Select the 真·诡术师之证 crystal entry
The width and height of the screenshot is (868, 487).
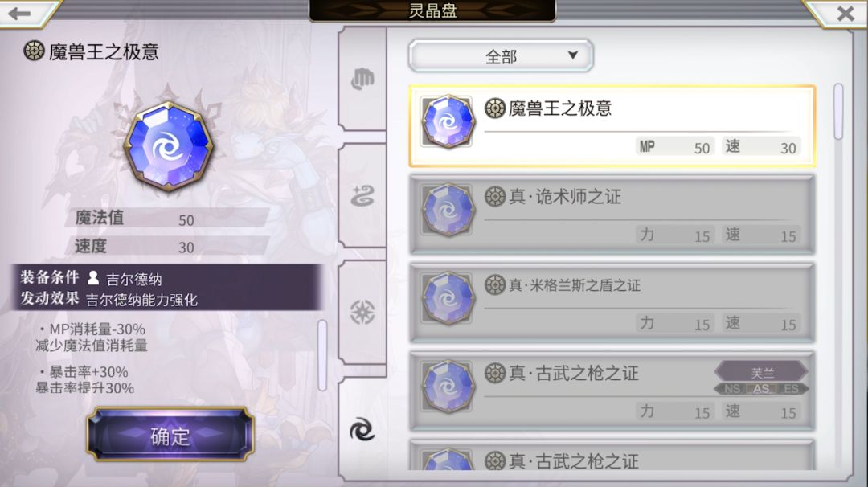(612, 215)
